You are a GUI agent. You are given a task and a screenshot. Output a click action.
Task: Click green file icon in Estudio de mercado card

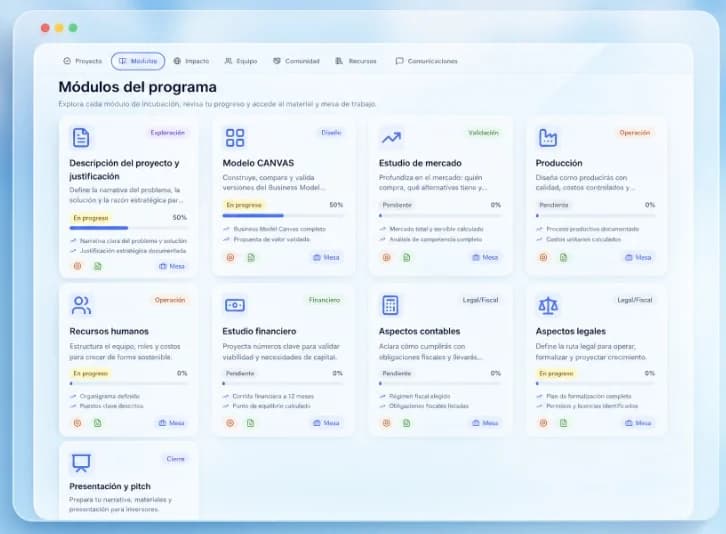(407, 258)
